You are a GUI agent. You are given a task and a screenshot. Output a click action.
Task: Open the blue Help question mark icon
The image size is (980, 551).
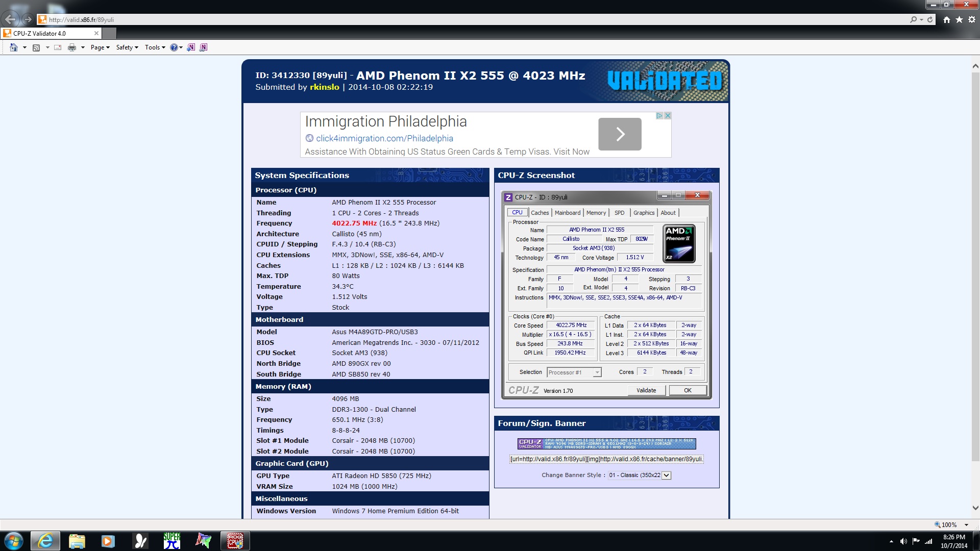[x=174, y=47]
